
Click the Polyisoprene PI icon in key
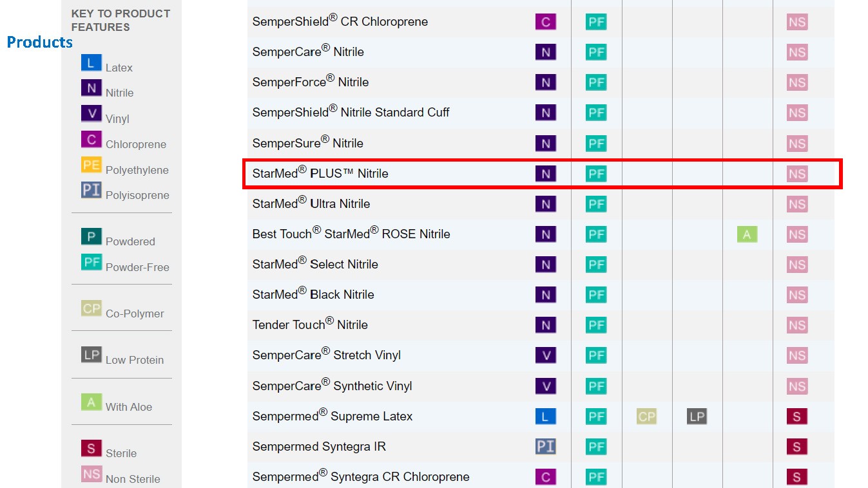click(92, 190)
